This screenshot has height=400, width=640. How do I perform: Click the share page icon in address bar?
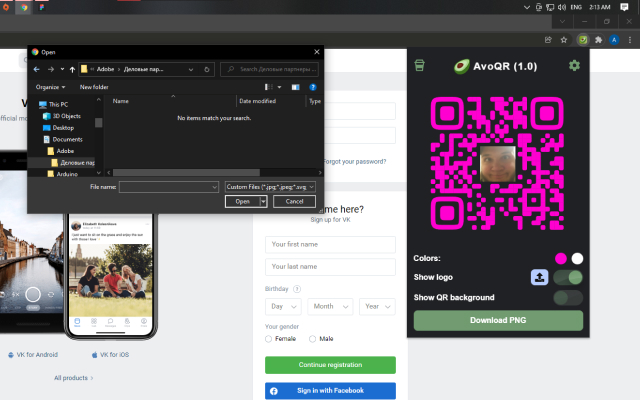[548, 40]
